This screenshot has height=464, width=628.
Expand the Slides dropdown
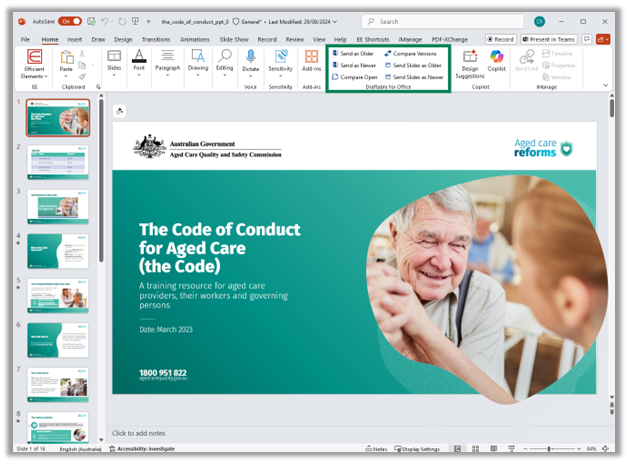click(x=114, y=75)
